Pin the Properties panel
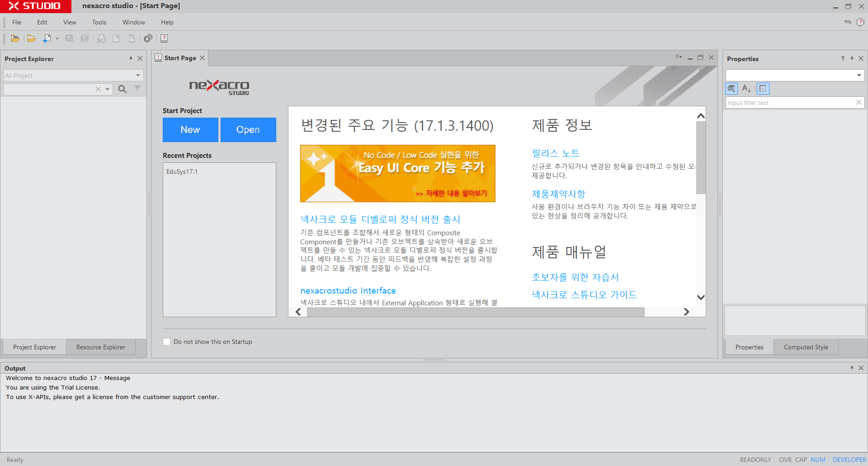Image resolution: width=868 pixels, height=466 pixels. point(852,58)
